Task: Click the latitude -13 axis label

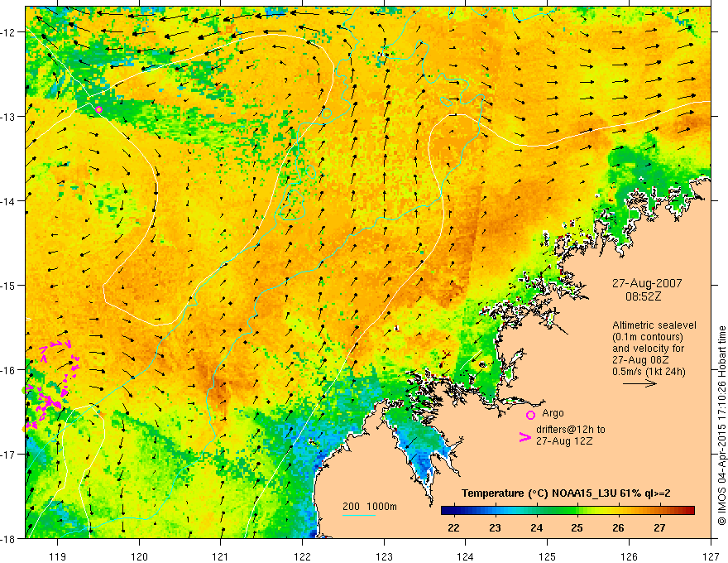Action: coord(9,117)
